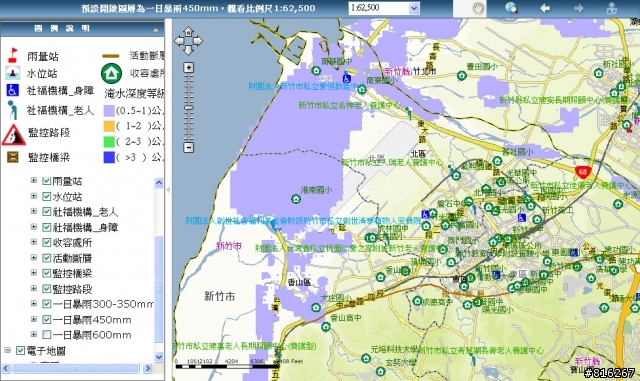Enable the 一日暴雨600mm layer checkbox

(x=47, y=335)
